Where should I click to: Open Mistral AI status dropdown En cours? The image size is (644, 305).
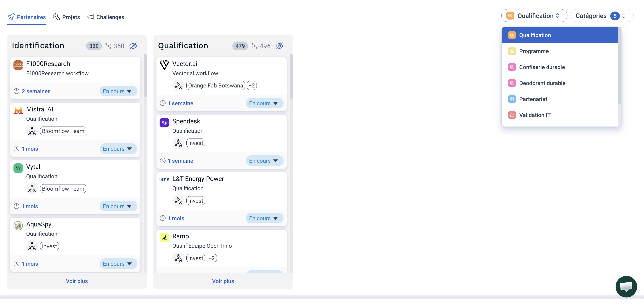pyautogui.click(x=118, y=149)
